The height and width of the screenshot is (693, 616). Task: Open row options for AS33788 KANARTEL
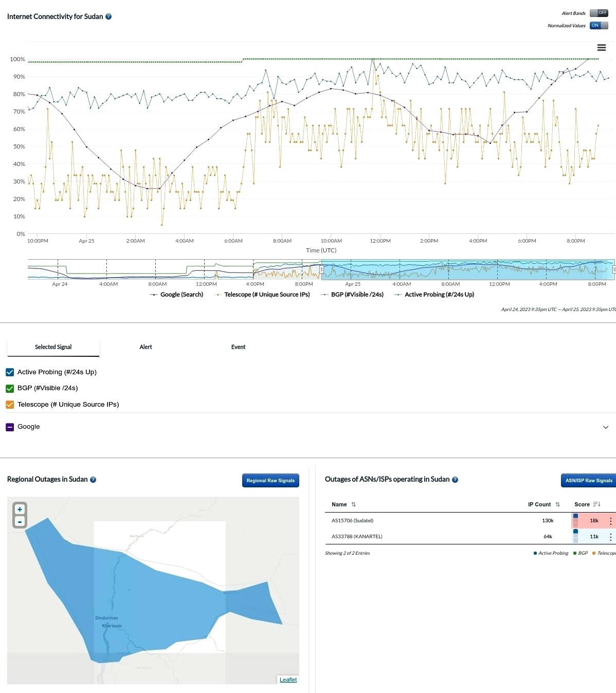coord(610,537)
